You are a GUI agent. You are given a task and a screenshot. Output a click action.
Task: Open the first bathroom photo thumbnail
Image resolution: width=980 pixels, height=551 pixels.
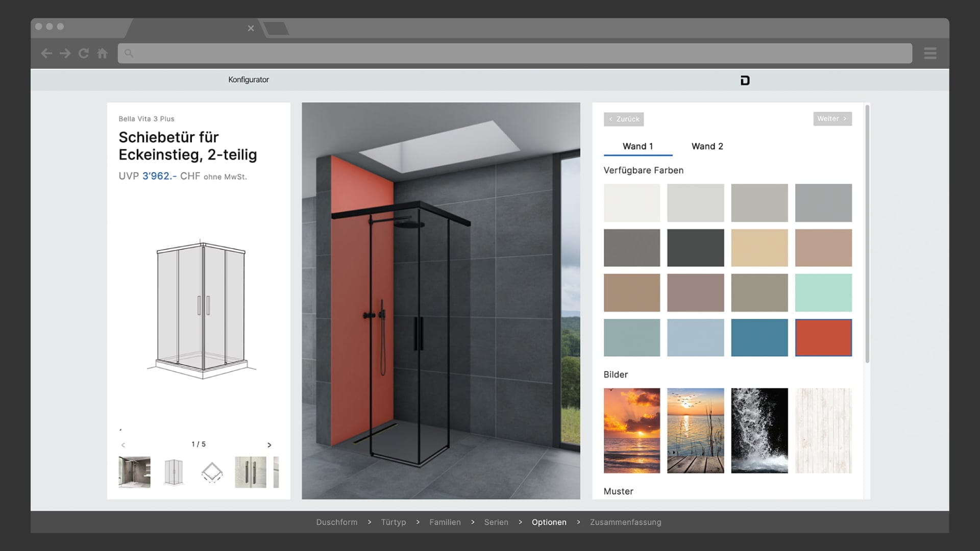click(x=134, y=472)
